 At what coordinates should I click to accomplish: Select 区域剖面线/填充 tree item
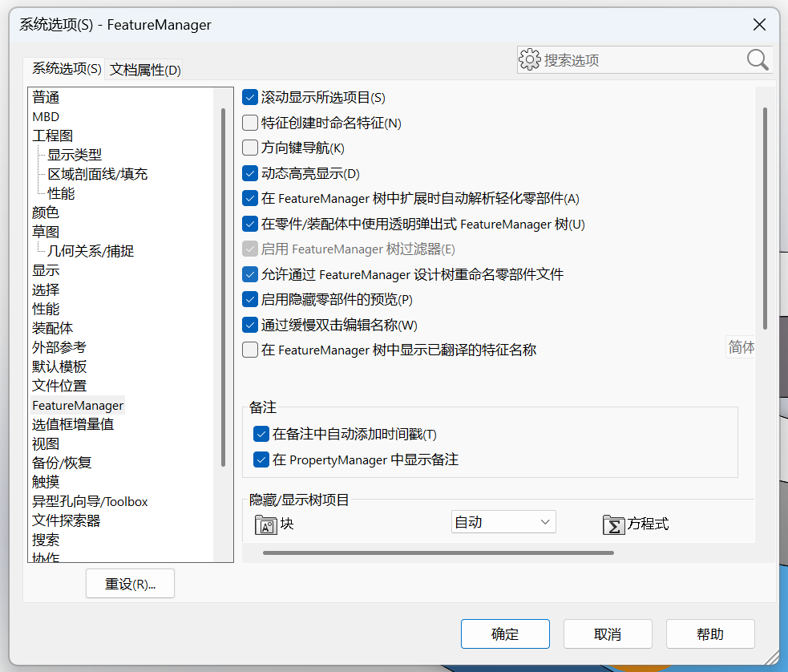tap(98, 174)
